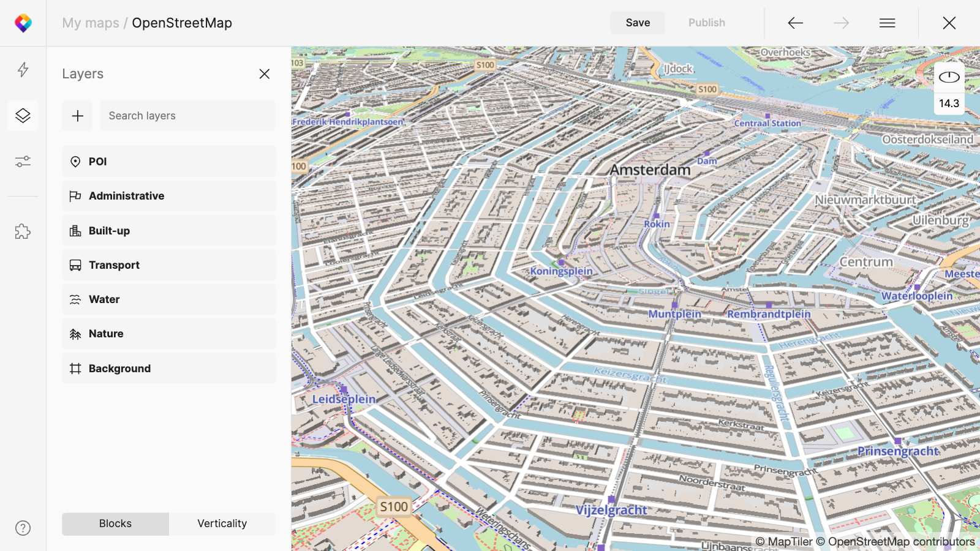Select the Transport layer group
Image resolution: width=980 pixels, height=551 pixels.
pos(168,264)
